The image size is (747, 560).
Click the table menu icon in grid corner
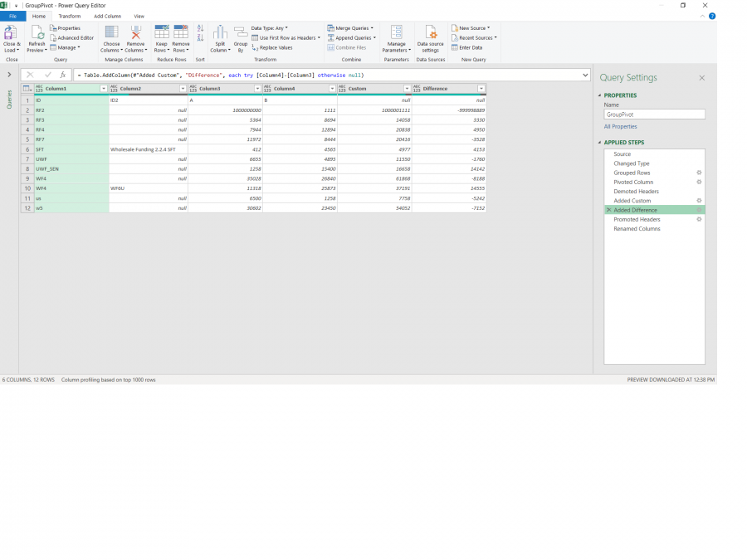pyautogui.click(x=27, y=89)
